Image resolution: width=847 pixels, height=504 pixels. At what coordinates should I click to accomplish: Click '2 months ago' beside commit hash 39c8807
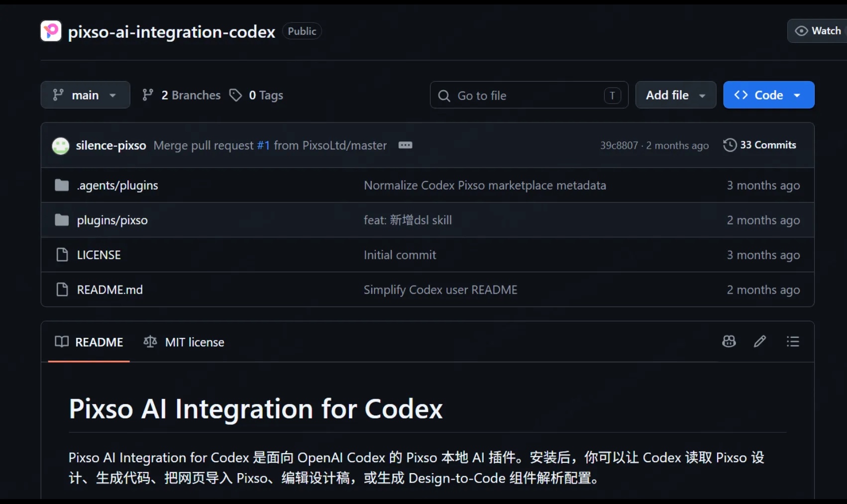[677, 145]
